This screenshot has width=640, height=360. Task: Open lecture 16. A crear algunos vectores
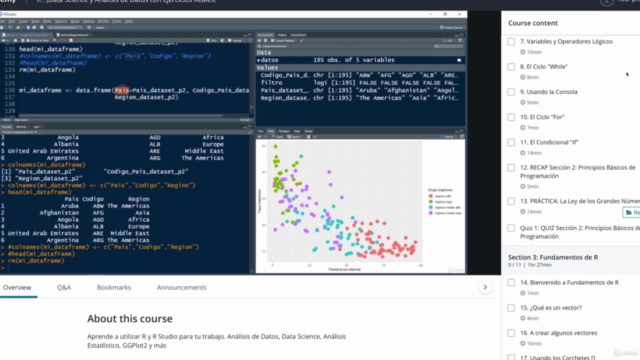click(x=558, y=333)
